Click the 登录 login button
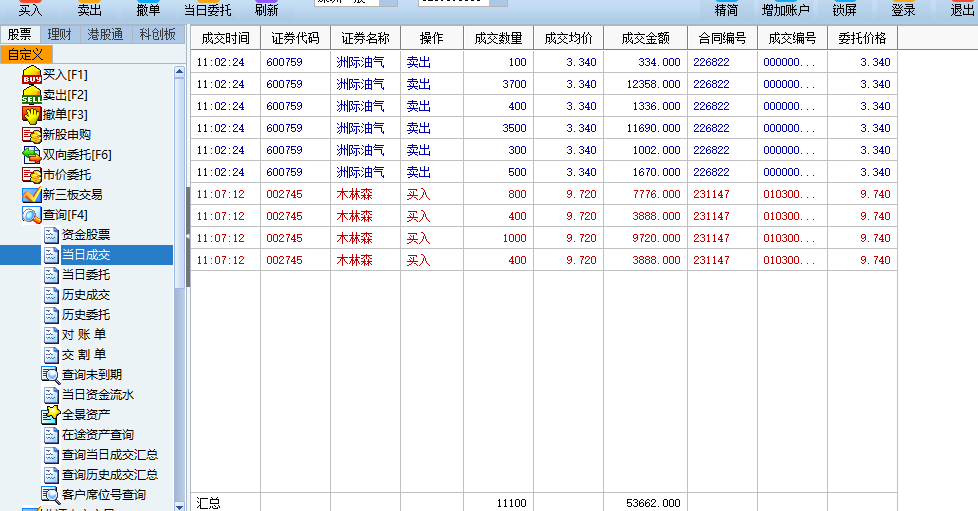 click(x=903, y=9)
